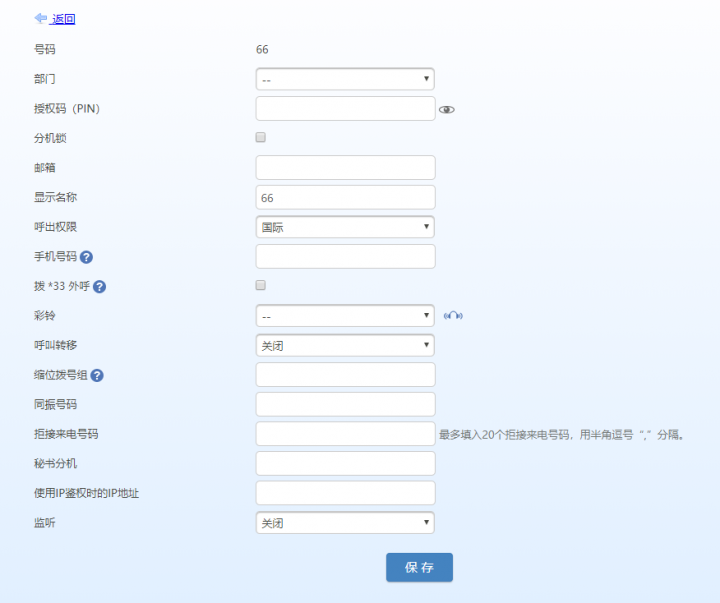
Task: Open the 部门 dropdown
Action: pyautogui.click(x=345, y=79)
